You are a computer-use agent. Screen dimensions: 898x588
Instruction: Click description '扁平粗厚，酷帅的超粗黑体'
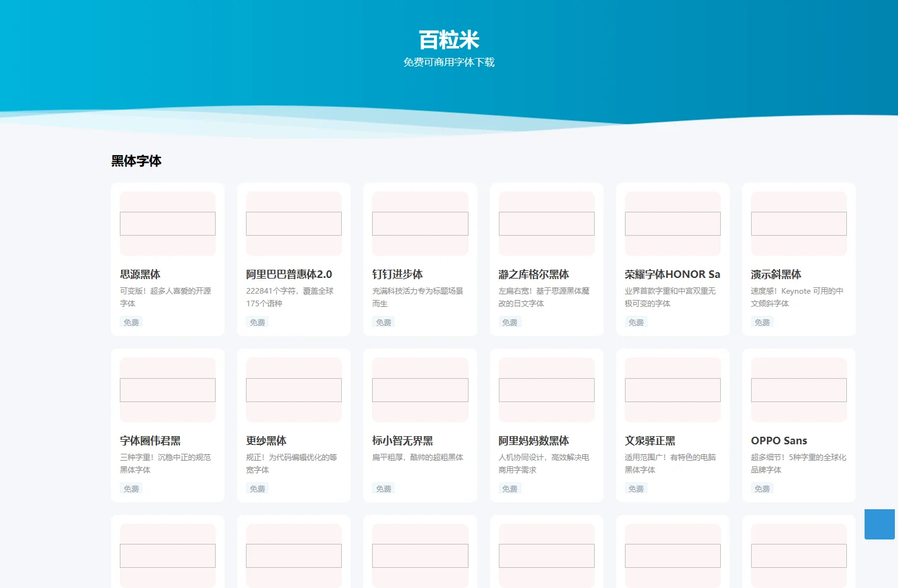(418, 458)
